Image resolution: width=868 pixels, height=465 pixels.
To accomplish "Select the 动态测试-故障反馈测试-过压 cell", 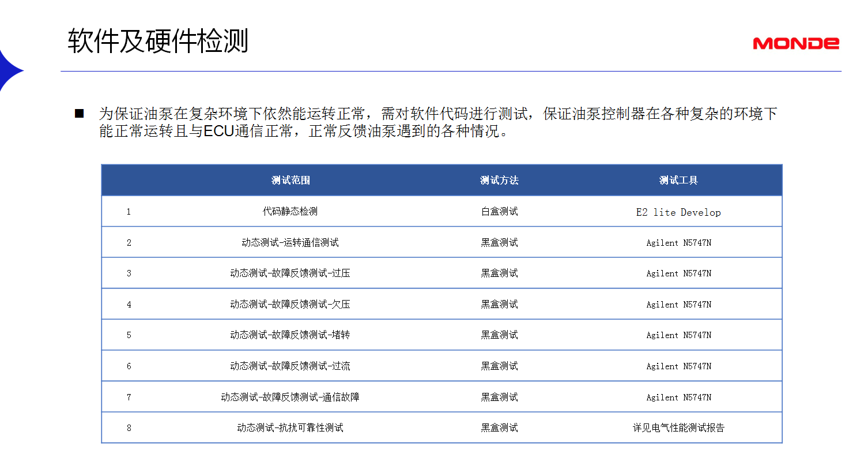I will [x=290, y=273].
